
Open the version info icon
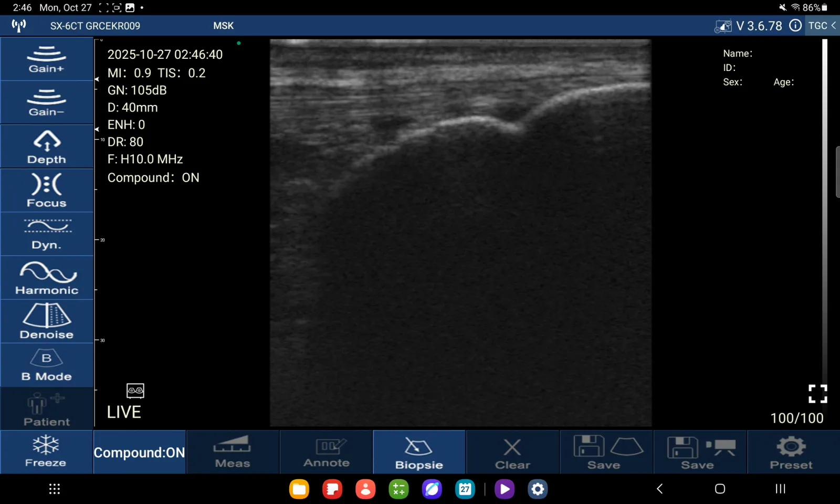[x=795, y=25]
